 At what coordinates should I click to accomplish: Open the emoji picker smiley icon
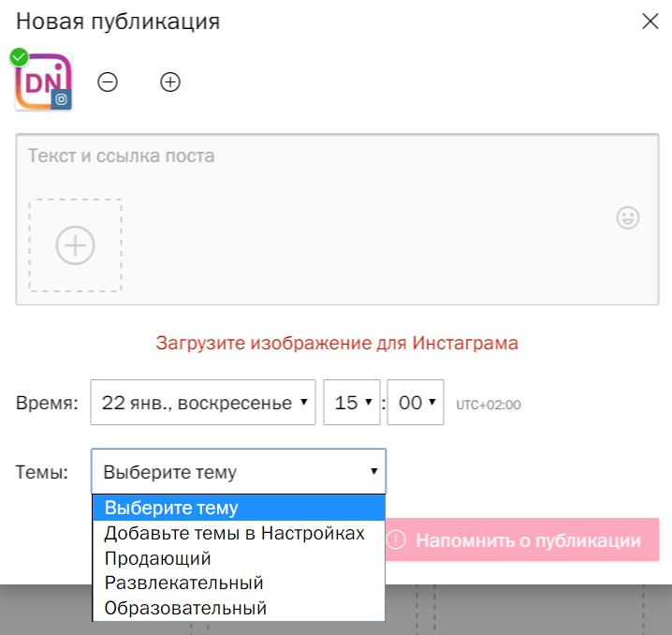pos(628,218)
